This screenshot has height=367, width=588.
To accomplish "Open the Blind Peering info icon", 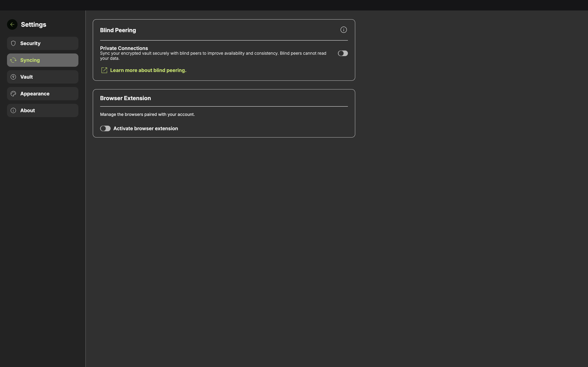I will 343,30.
